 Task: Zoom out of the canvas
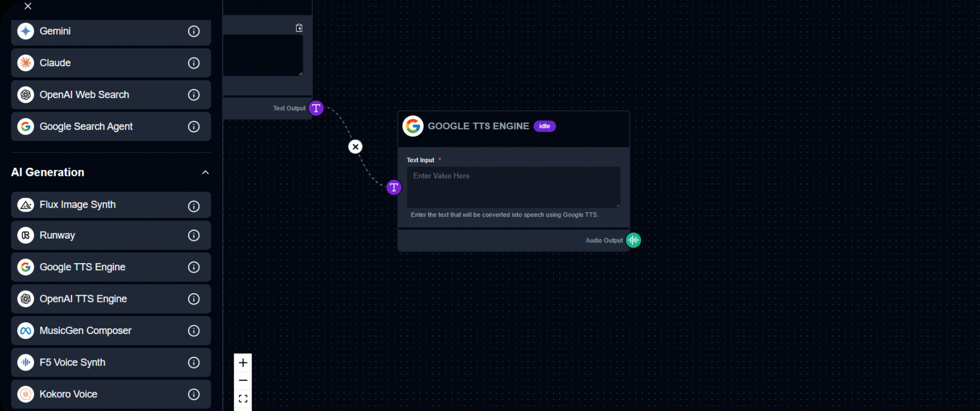[243, 380]
